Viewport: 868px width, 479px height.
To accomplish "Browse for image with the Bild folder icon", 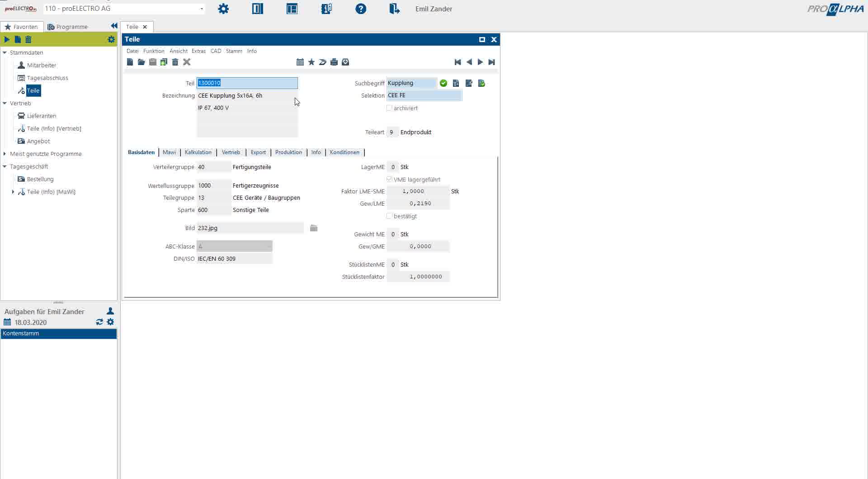I will 314,228.
